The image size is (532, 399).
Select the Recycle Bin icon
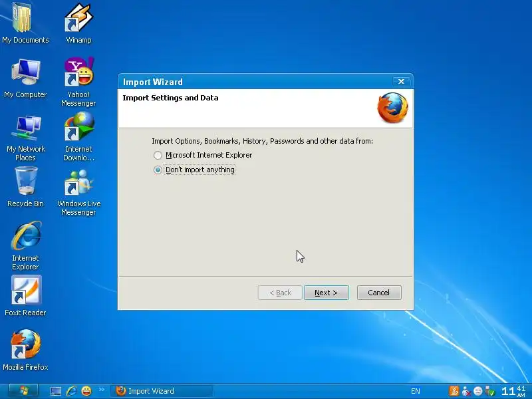tap(25, 188)
